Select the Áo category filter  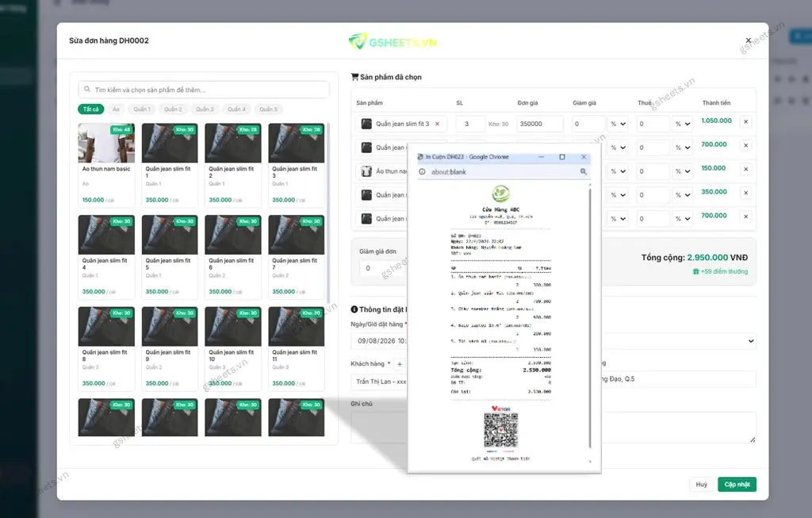coord(116,109)
